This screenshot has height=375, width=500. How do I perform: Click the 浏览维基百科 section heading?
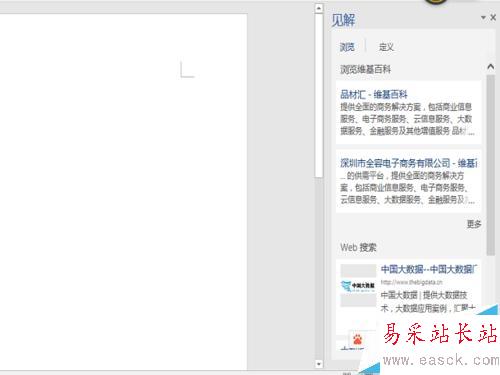click(x=365, y=69)
